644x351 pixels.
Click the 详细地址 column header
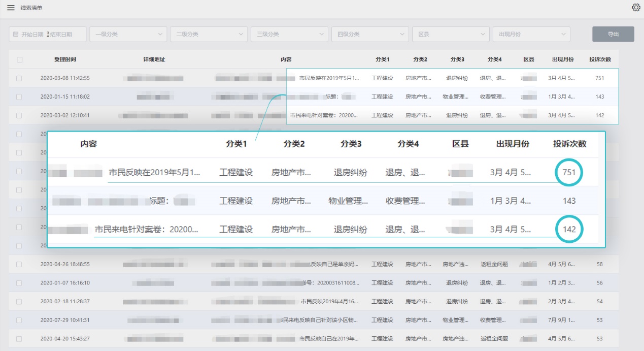pyautogui.click(x=154, y=59)
